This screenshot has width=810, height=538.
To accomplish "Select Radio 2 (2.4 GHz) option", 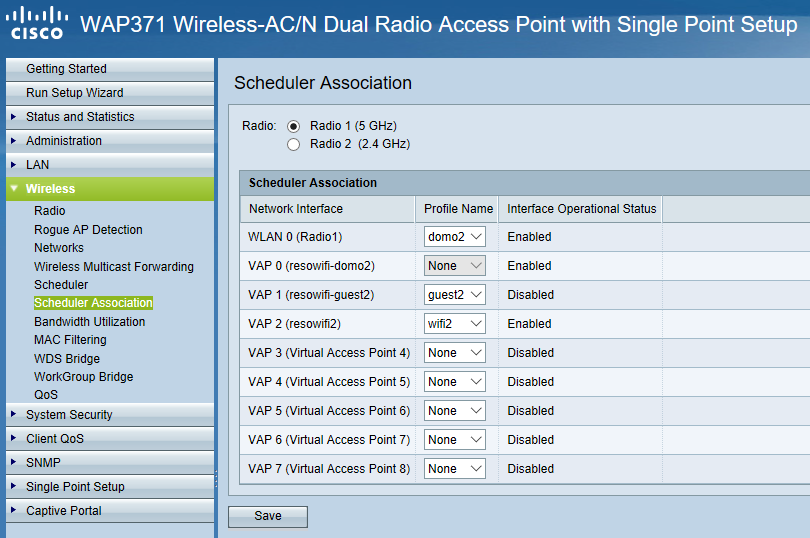I will (293, 144).
